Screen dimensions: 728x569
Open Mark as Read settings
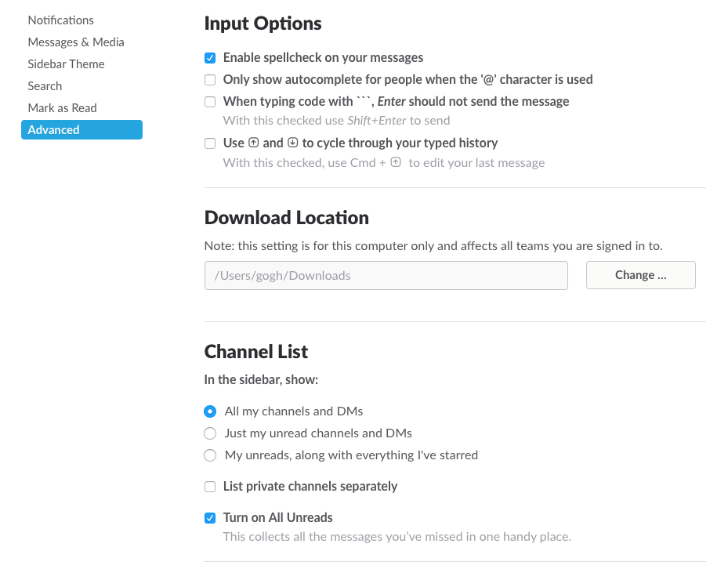[62, 107]
